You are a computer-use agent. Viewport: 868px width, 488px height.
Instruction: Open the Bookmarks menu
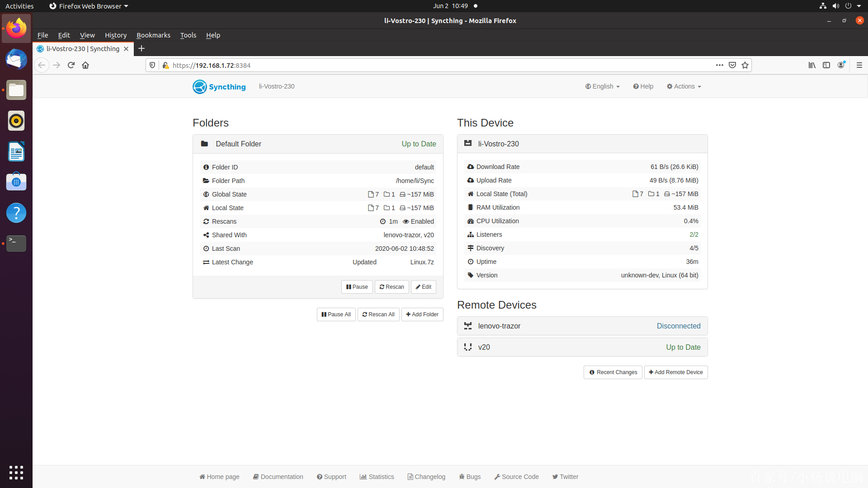coord(153,35)
